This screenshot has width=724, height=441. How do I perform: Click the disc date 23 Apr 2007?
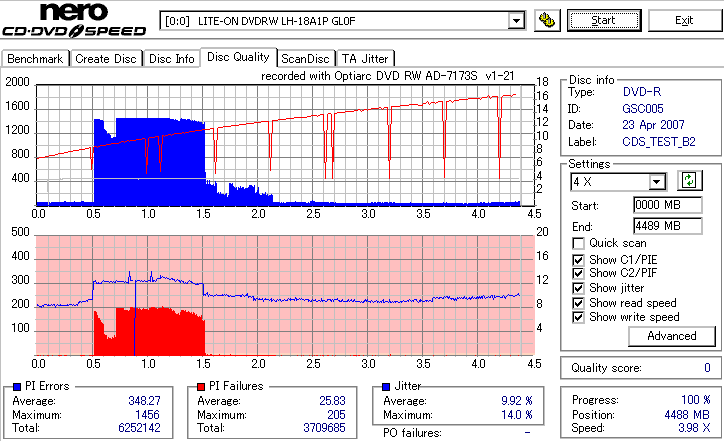653,125
